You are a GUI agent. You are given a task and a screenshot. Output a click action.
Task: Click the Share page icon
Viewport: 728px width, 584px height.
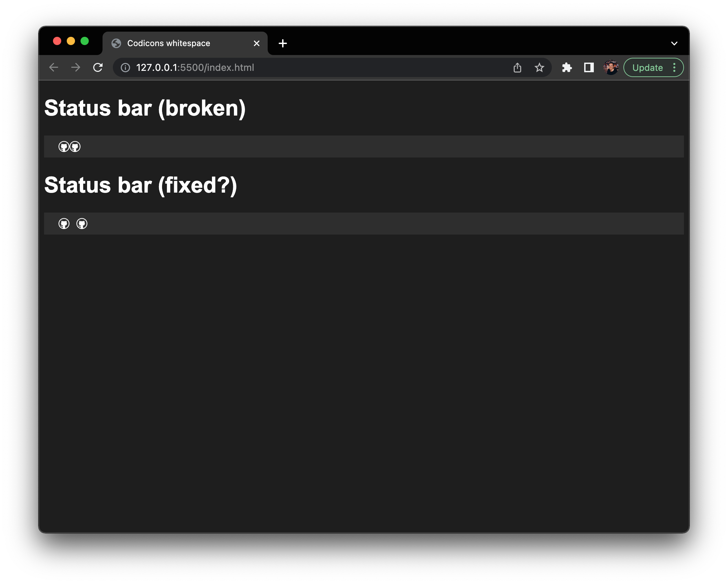coord(517,68)
